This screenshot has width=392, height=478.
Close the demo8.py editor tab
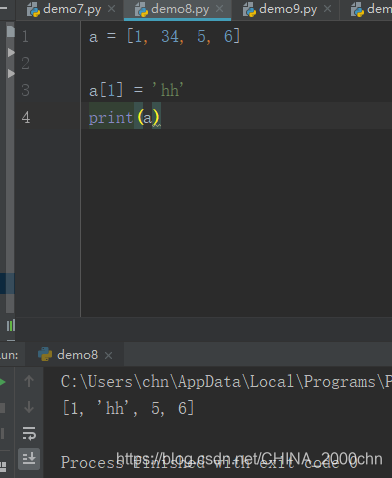220,9
